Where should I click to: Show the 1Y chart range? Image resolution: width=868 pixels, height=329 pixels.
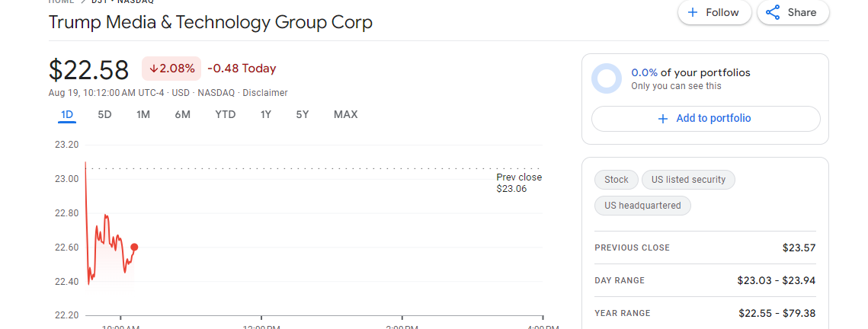pos(266,115)
